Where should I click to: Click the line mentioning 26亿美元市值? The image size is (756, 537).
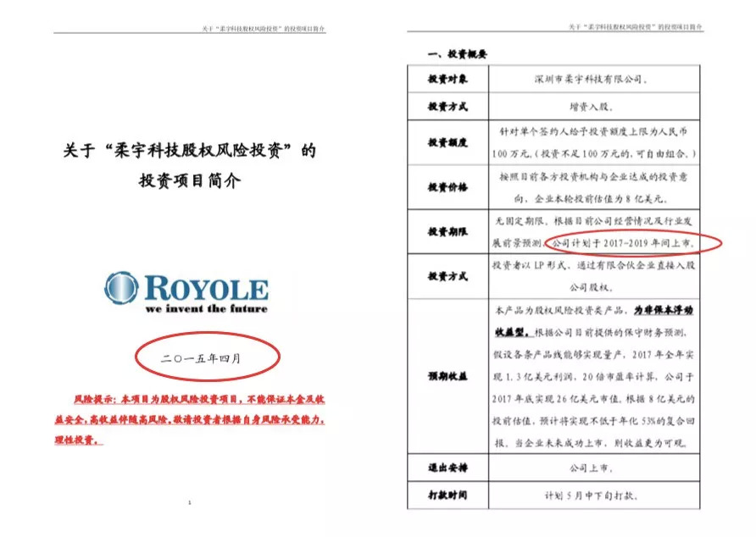click(593, 399)
